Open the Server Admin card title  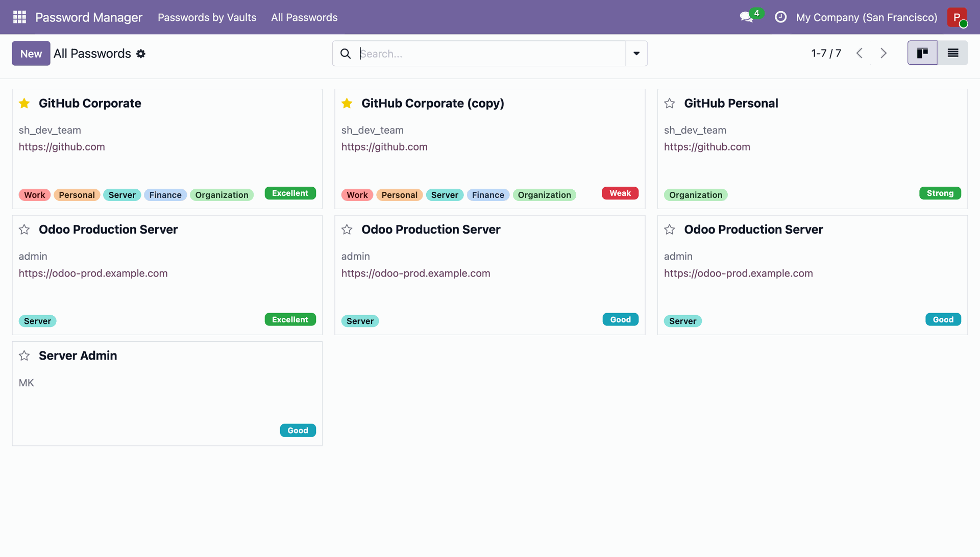(x=78, y=356)
